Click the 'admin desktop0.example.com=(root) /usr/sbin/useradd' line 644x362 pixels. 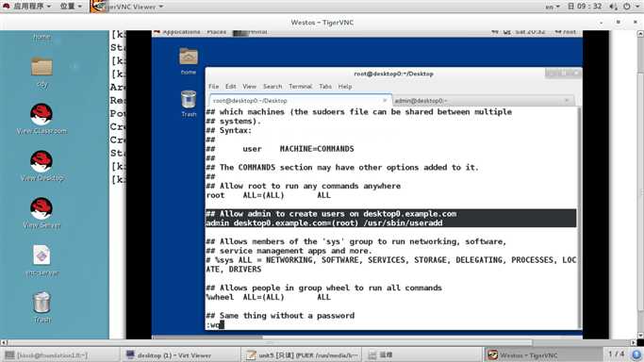click(x=324, y=223)
